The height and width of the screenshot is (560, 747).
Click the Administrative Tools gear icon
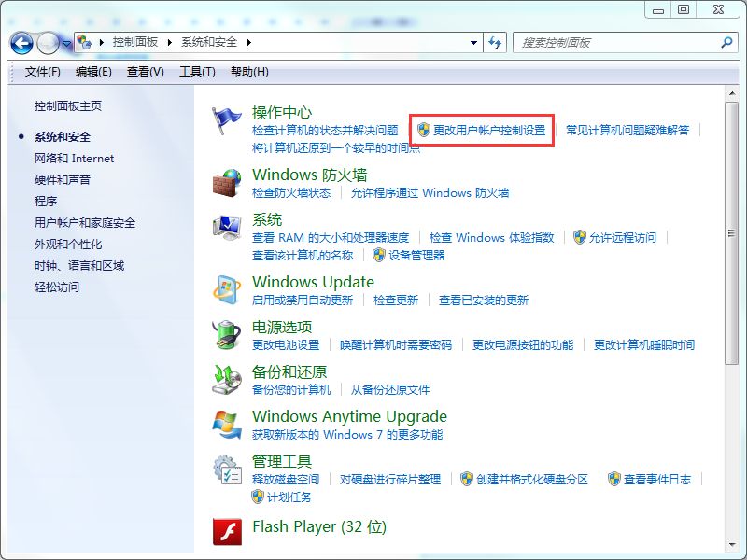pos(227,469)
